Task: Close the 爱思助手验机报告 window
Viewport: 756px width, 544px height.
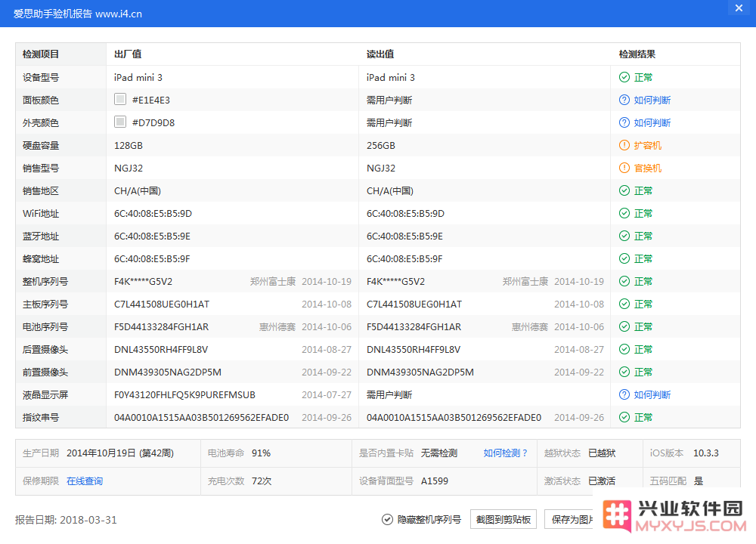Action: [x=739, y=8]
